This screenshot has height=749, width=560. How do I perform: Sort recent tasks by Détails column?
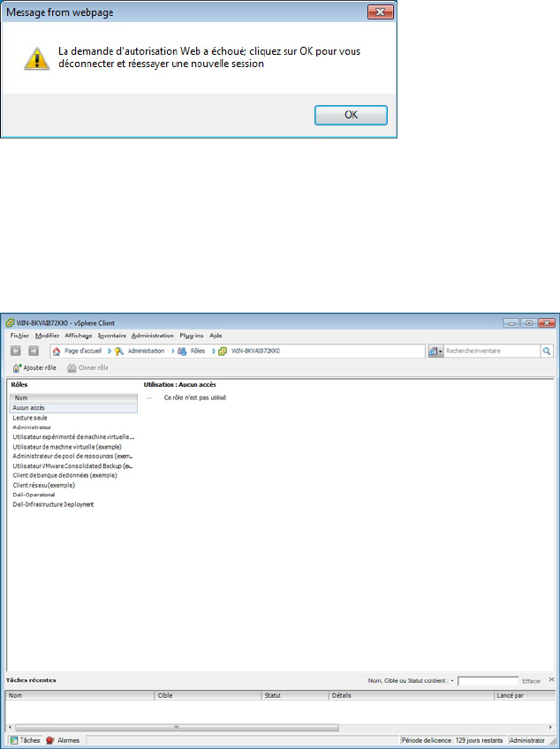point(412,695)
